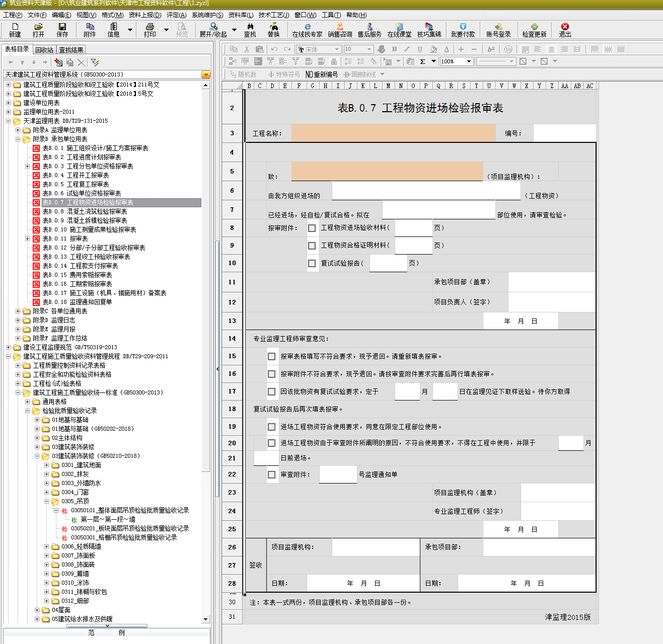The image size is (663, 644).
Task: Click the 编号 input field
Action: [565, 133]
